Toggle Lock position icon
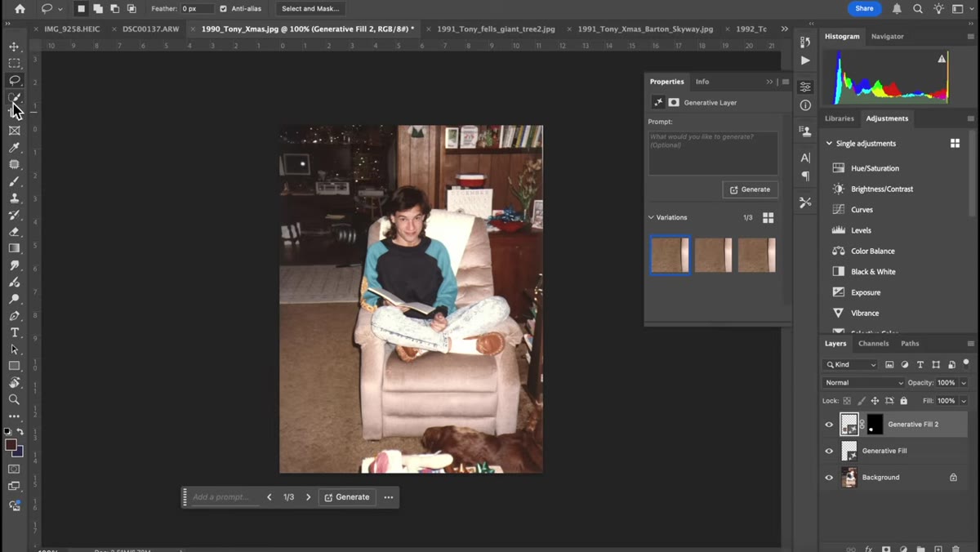Screen dimensions: 980x552 875,401
